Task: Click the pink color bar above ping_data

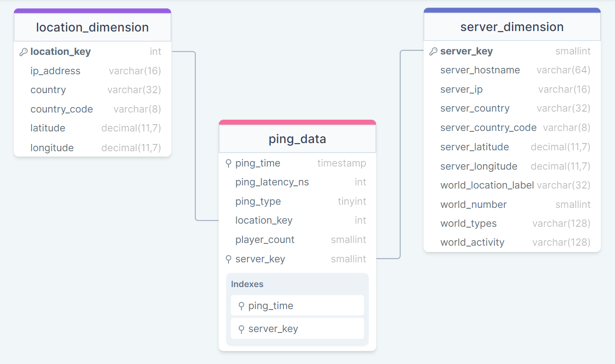Action: tap(297, 122)
